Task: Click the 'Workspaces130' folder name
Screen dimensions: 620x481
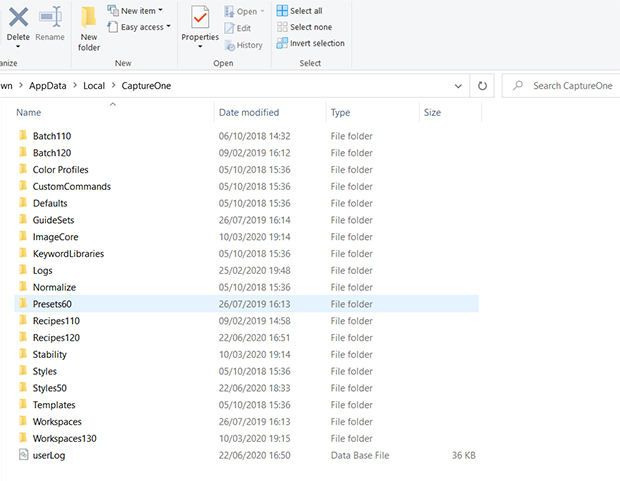Action: (64, 439)
